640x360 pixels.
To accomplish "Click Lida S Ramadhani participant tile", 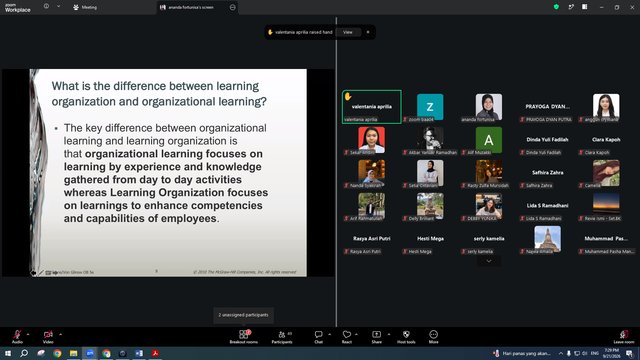I will click(x=547, y=206).
